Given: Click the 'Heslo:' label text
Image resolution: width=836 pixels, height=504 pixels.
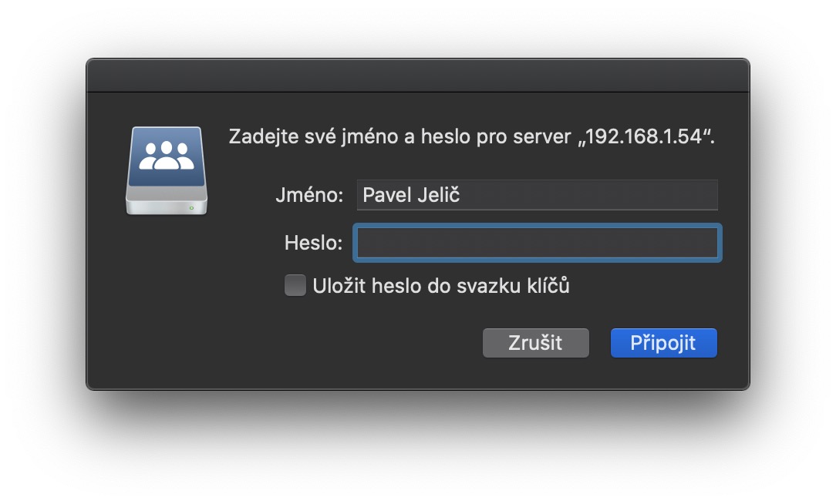Looking at the screenshot, I should 312,242.
